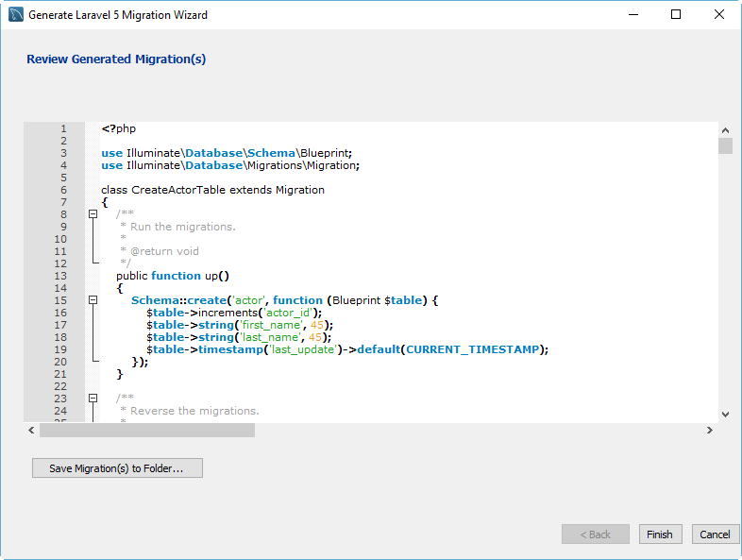Click line number 19 in the gutter
The width and height of the screenshot is (742, 560).
[60, 349]
